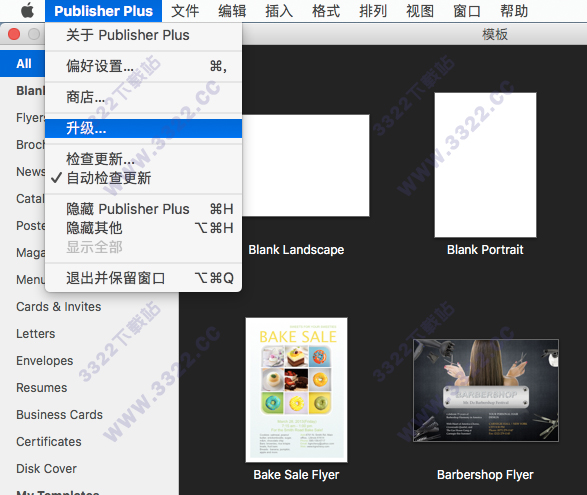
Task: Open the 帮助 menu
Action: [514, 11]
